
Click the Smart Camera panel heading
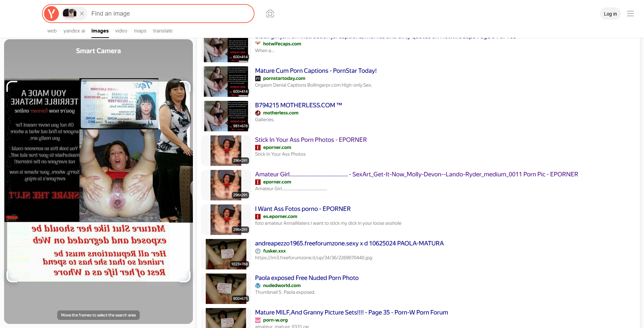pyautogui.click(x=98, y=51)
